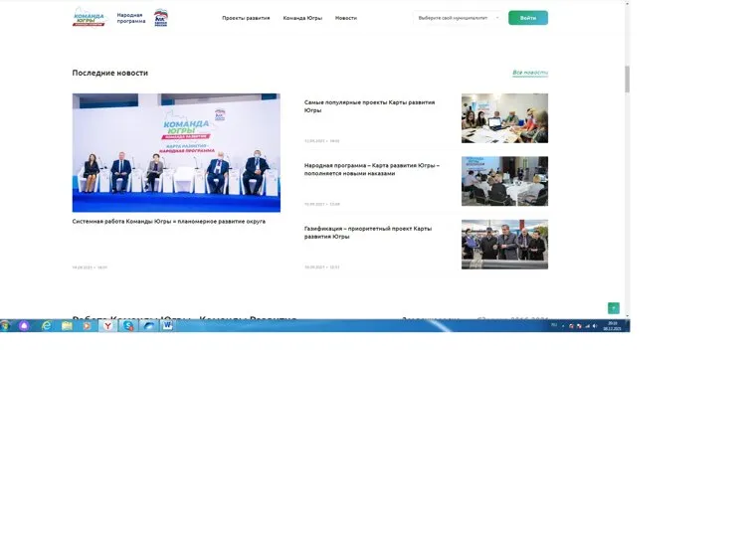This screenshot has height=535, width=756.
Task: Open Internet Explorer from the taskbar
Action: 46,326
